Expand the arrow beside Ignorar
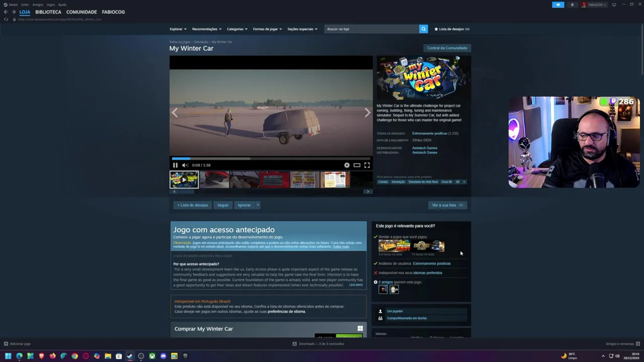644x362 pixels. click(x=258, y=205)
